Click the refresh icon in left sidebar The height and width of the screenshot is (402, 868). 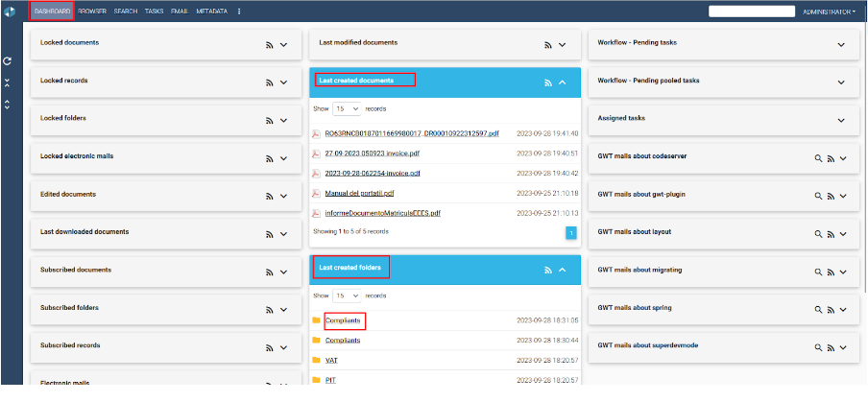coord(8,60)
